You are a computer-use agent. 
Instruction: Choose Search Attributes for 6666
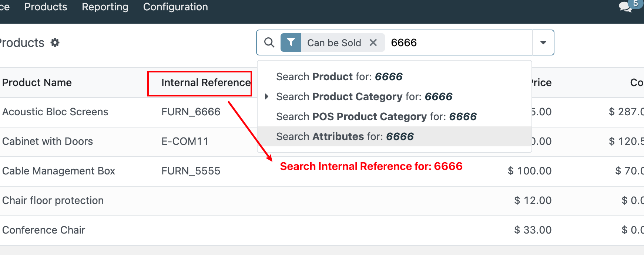pos(345,136)
